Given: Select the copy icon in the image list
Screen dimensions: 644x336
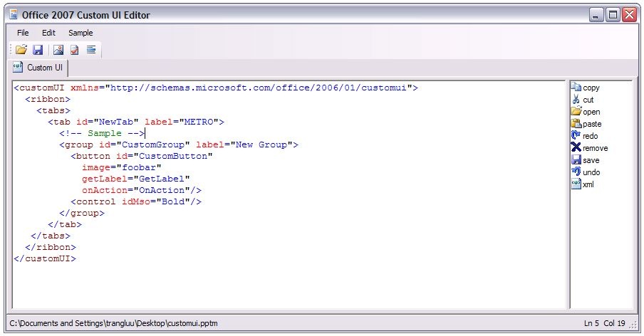Looking at the screenshot, I should click(576, 88).
